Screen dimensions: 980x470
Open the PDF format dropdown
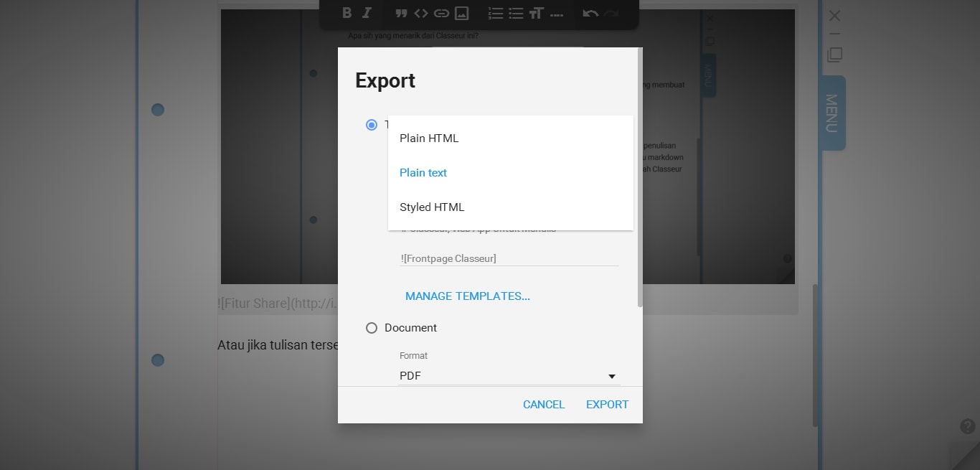pos(509,376)
